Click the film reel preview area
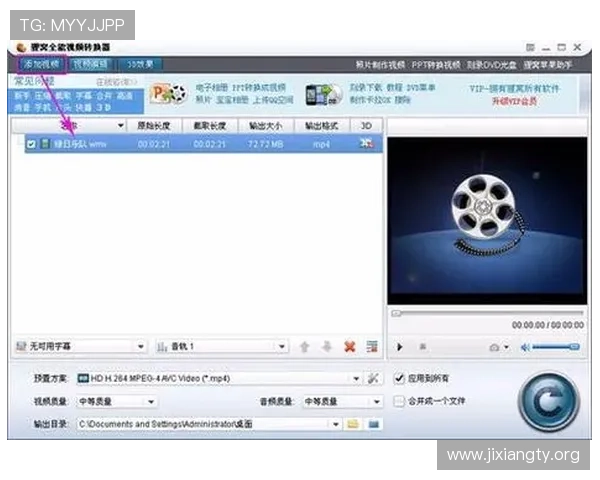Image resolution: width=600 pixels, height=480 pixels. tap(487, 221)
